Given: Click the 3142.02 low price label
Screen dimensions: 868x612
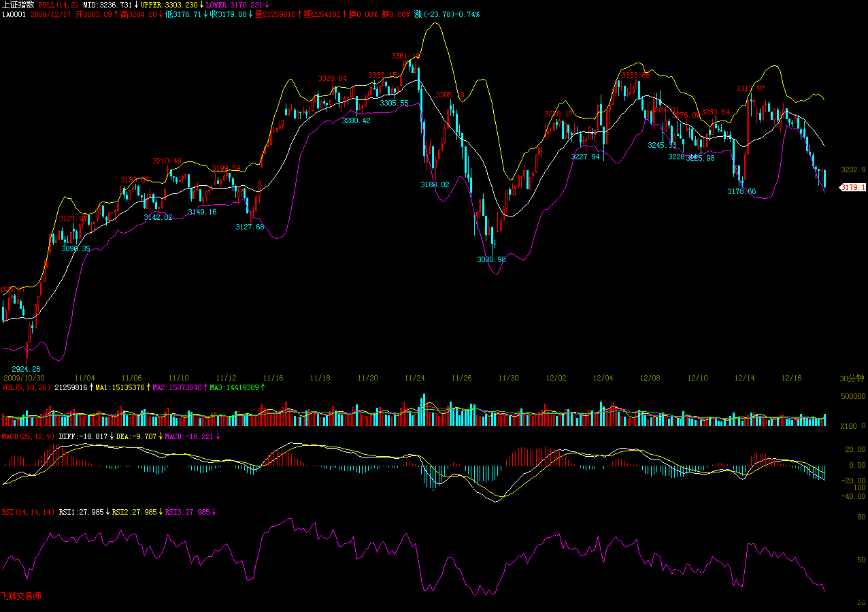Looking at the screenshot, I should point(158,217).
